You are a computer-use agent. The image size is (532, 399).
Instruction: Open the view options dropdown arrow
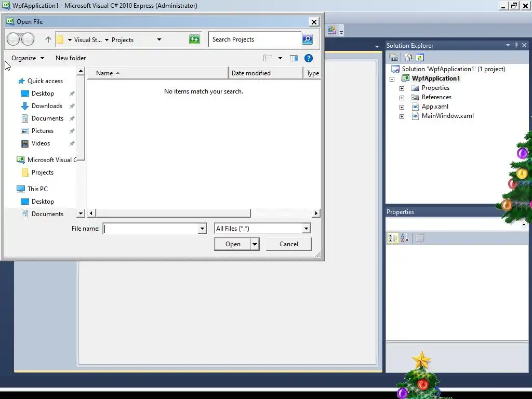tap(280, 58)
